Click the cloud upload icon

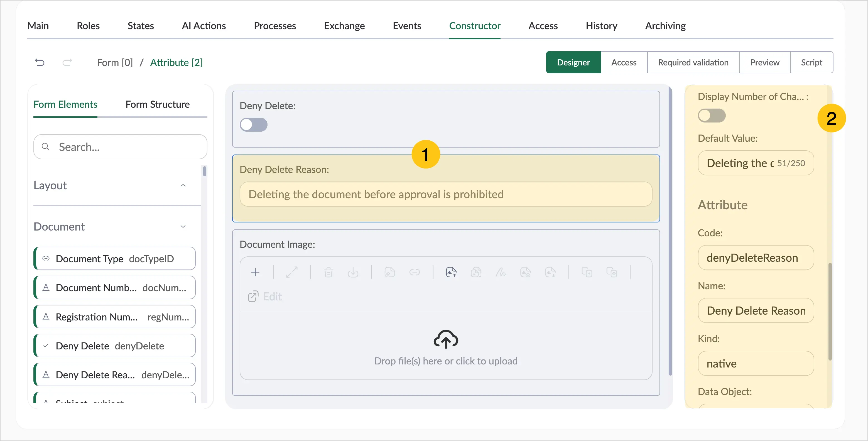446,339
